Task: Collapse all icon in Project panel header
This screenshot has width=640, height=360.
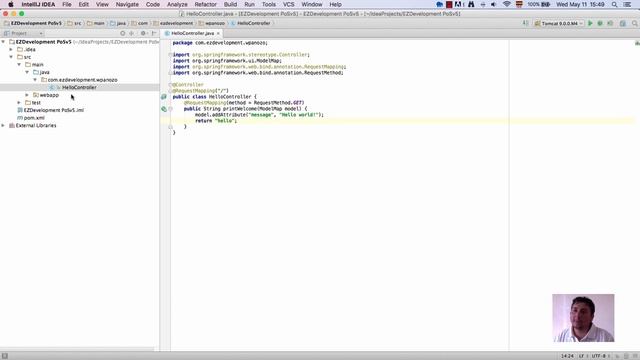Action: (131, 33)
